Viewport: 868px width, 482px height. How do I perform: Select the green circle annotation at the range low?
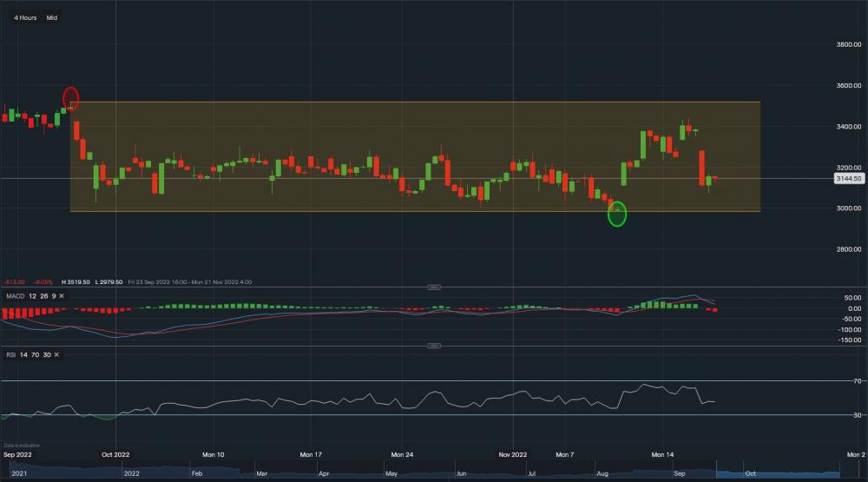(x=616, y=214)
